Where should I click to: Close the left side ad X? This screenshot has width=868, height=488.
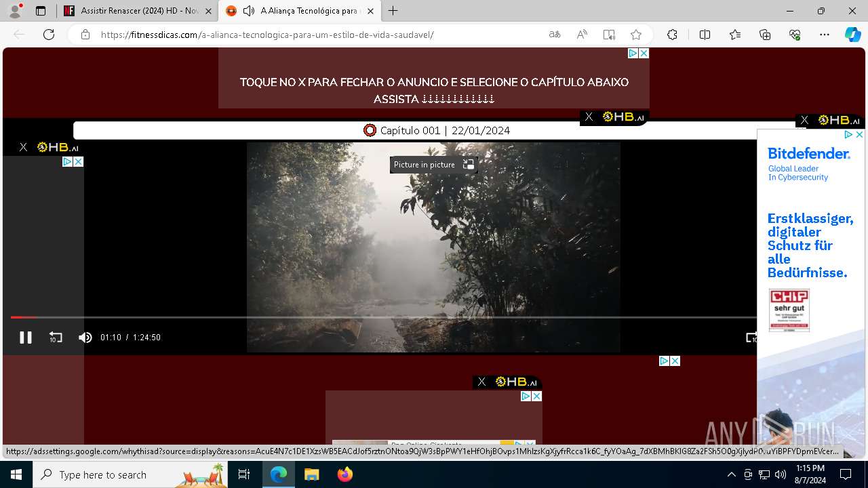click(x=78, y=161)
